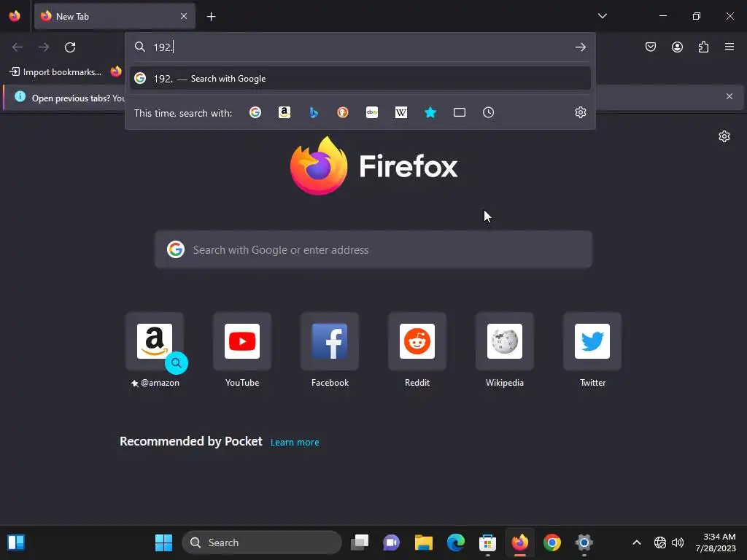Open the taskbar Chat app

(392, 542)
